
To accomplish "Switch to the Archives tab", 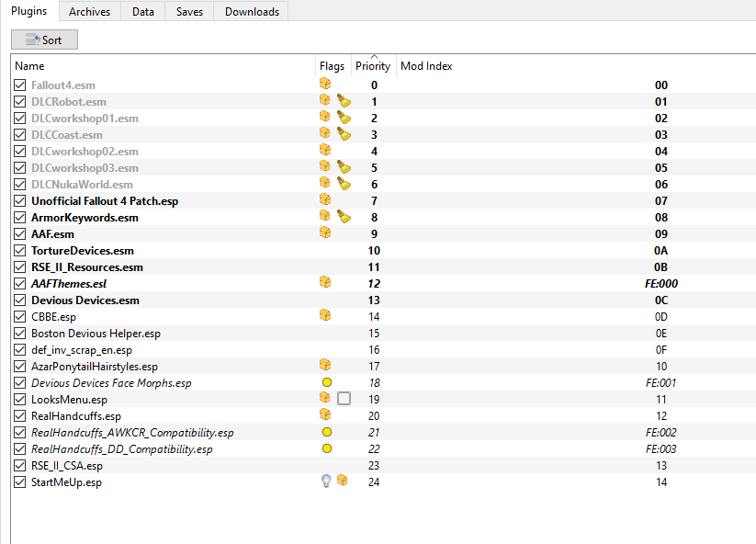I will pyautogui.click(x=88, y=11).
